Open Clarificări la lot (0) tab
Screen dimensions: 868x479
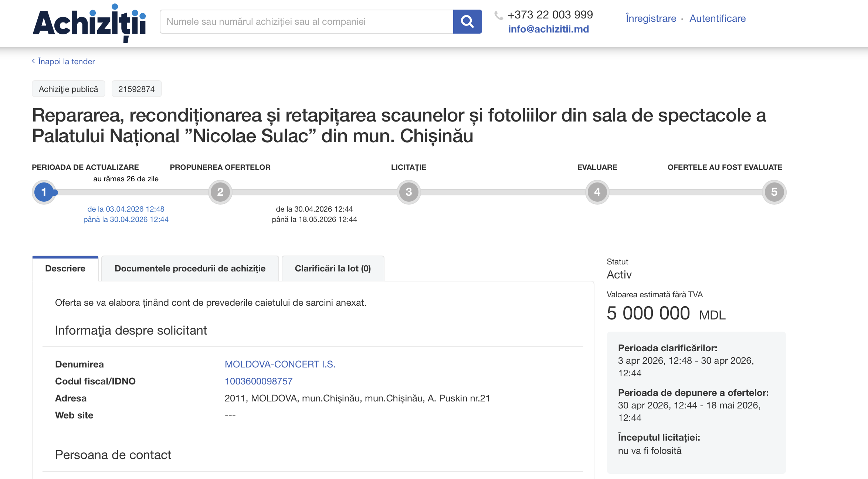[333, 268]
